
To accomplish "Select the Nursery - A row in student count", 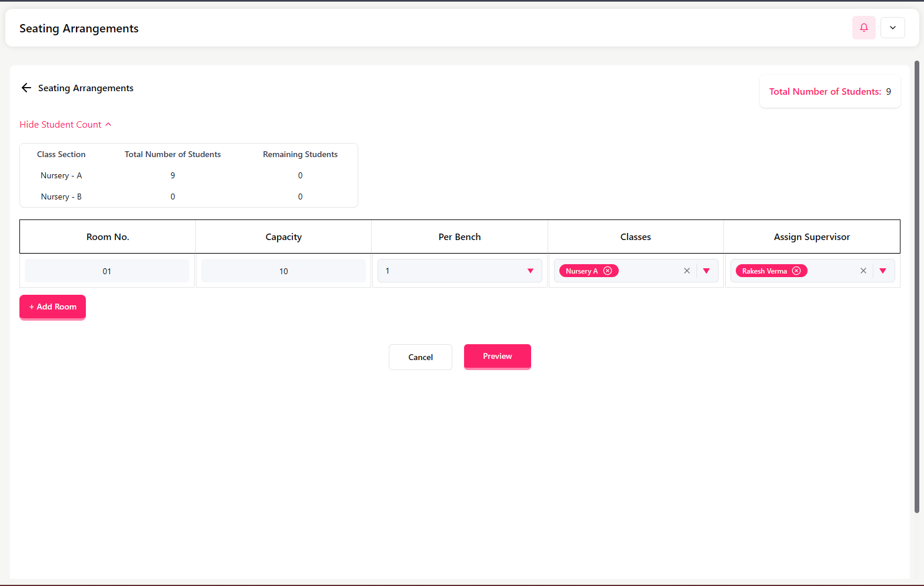I will [61, 175].
